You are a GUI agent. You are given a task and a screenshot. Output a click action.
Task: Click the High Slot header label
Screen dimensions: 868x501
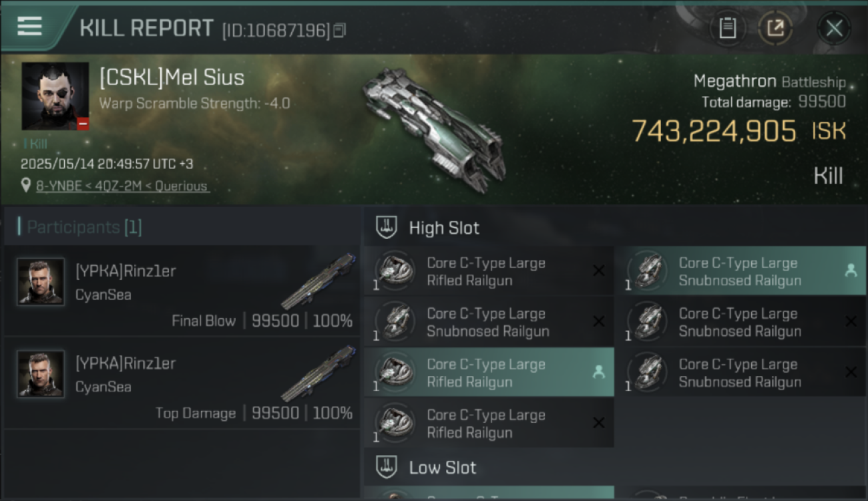click(444, 228)
